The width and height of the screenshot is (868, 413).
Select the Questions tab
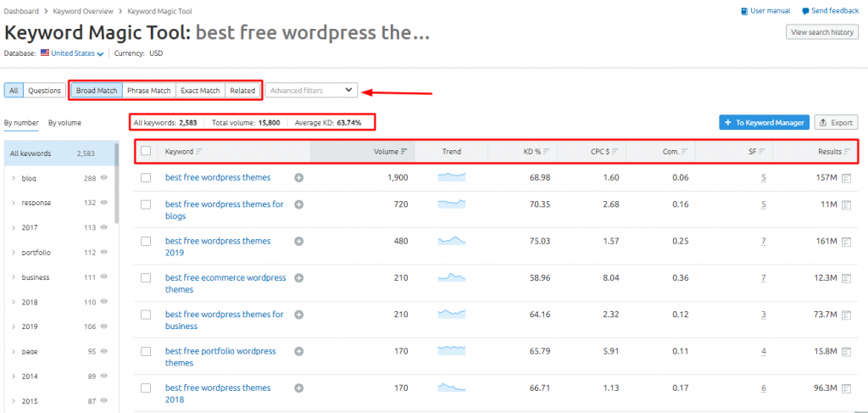coord(45,91)
